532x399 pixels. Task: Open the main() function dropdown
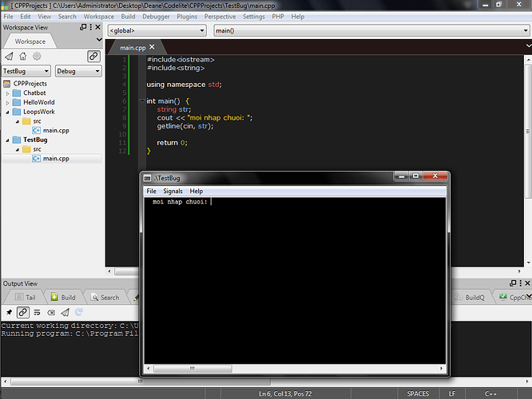tap(371, 30)
